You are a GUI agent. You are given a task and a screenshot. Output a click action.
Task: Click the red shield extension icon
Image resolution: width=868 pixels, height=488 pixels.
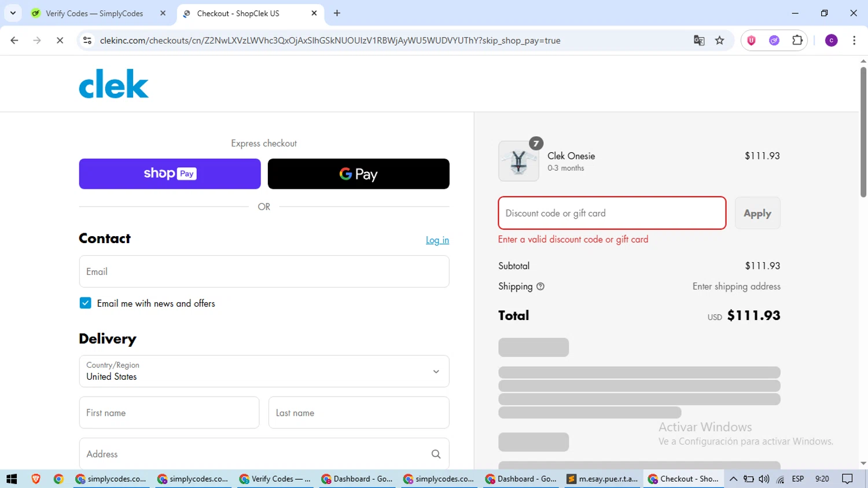tap(752, 41)
